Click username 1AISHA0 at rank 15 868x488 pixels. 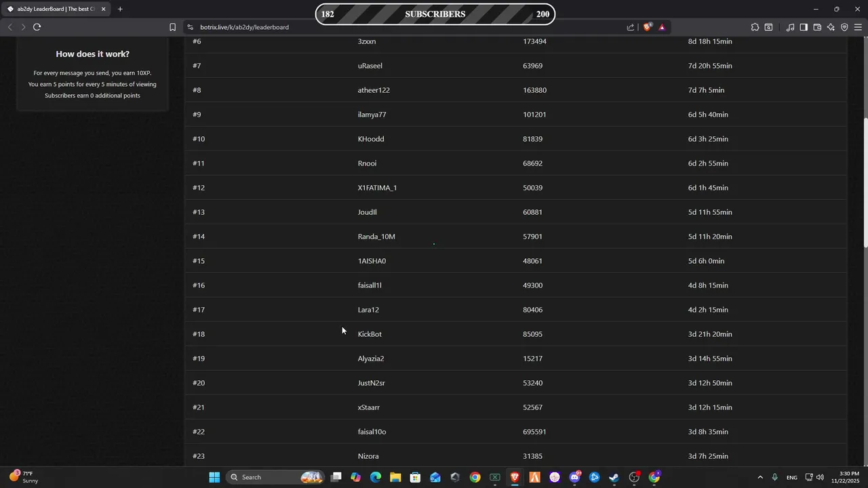click(372, 261)
